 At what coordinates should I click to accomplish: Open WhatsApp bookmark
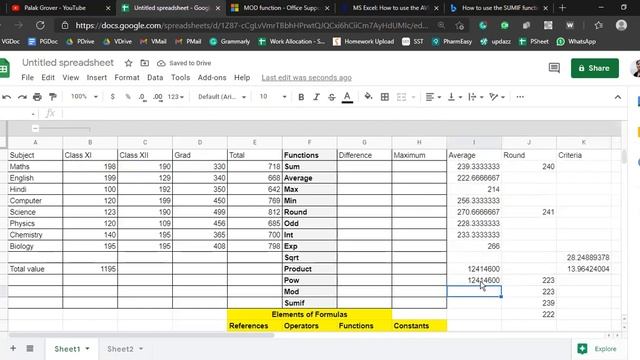[x=576, y=41]
